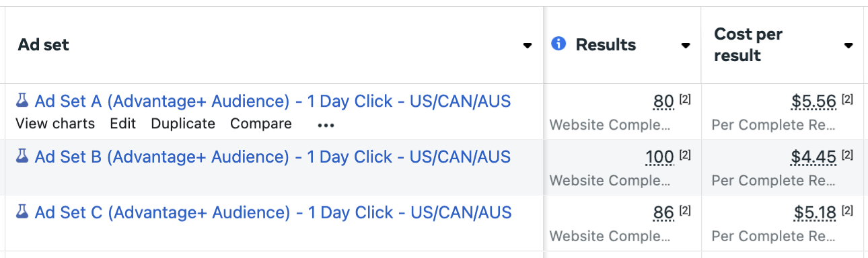Click the flask icon beside Ad Set A
This screenshot has width=868, height=258.
coord(22,101)
